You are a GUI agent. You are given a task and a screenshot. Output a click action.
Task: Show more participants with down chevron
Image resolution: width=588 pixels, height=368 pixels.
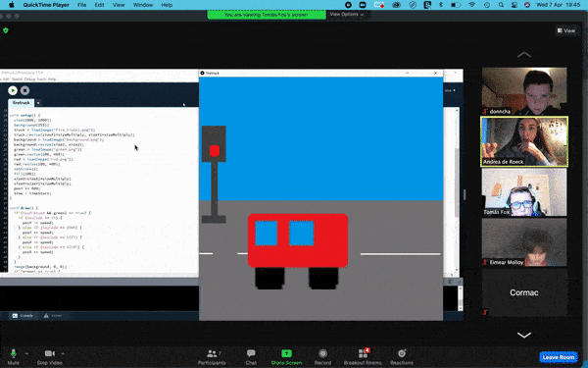524,335
